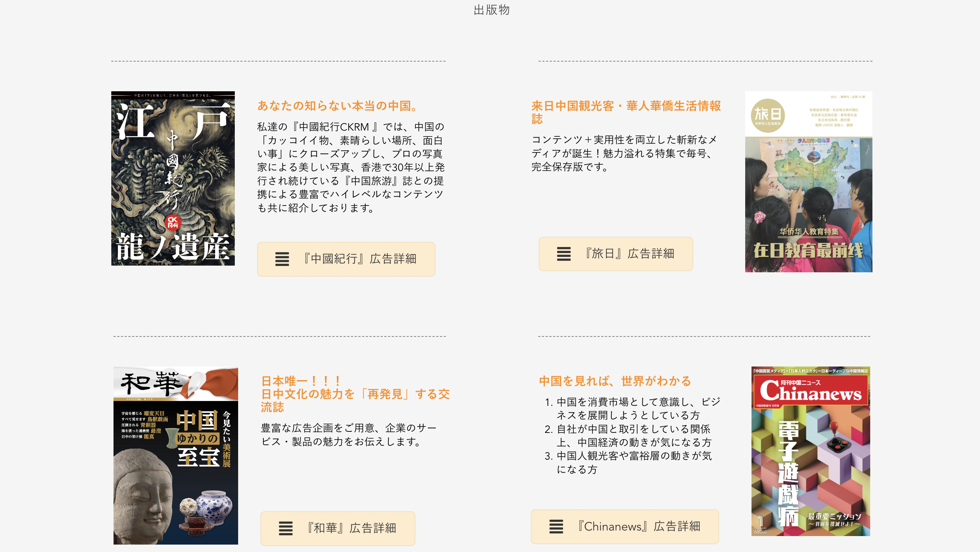Click the list icon beside 『和華』広告詳細

[285, 528]
